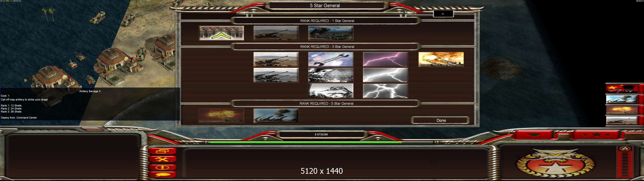The width and height of the screenshot is (644, 181).
Task: Click the red vertical experience meter bar
Action: tap(625, 164)
